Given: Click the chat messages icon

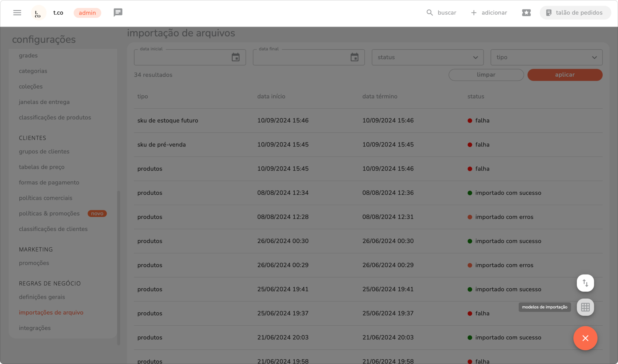Looking at the screenshot, I should click(x=118, y=13).
